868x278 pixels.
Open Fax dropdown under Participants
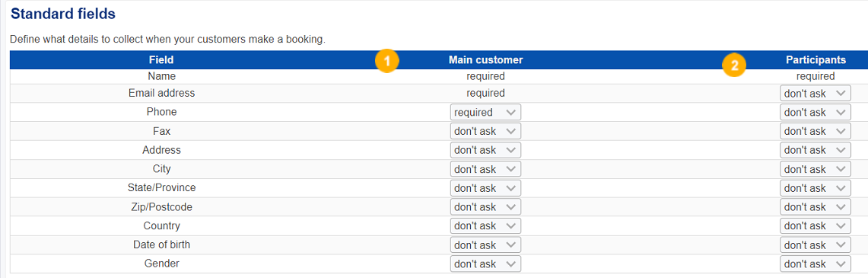point(816,131)
